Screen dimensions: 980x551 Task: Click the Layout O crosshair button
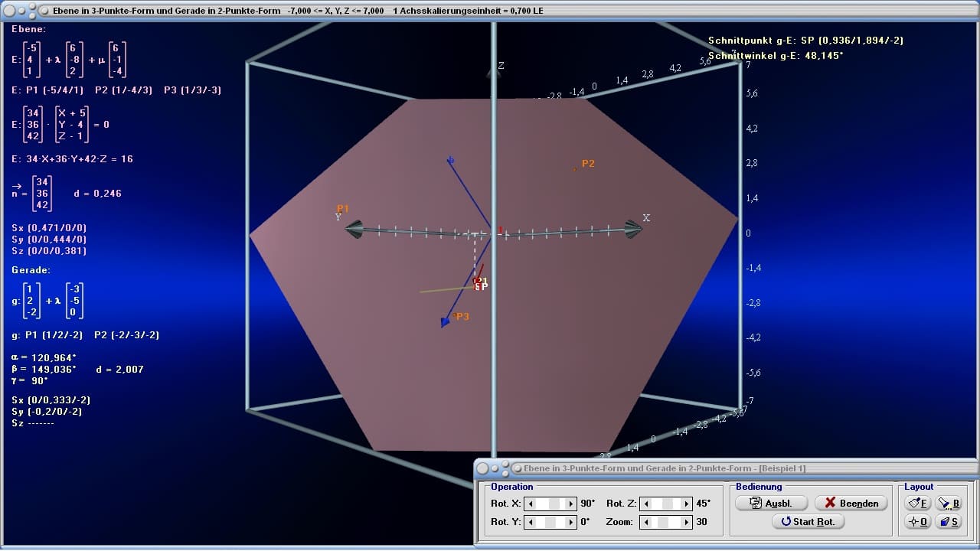[x=917, y=521]
